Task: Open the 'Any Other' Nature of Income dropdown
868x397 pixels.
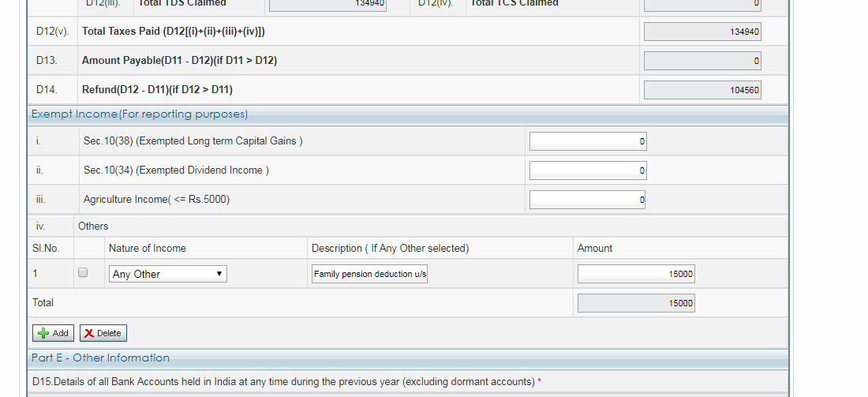Action: pyautogui.click(x=167, y=274)
